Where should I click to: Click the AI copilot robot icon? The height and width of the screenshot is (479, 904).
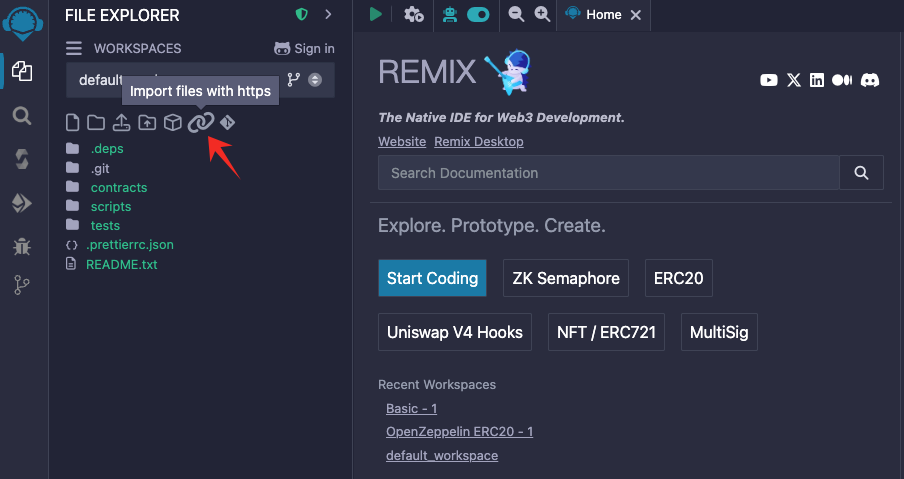click(x=450, y=14)
